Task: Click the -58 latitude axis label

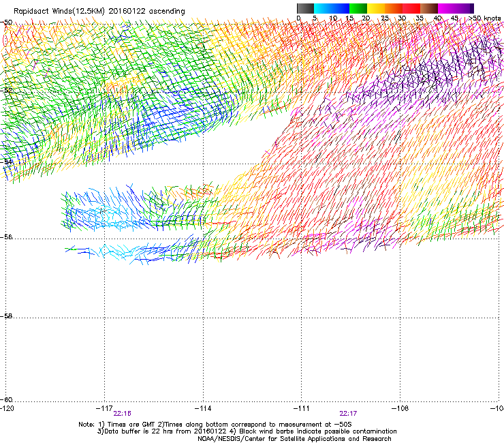Action: click(6, 316)
